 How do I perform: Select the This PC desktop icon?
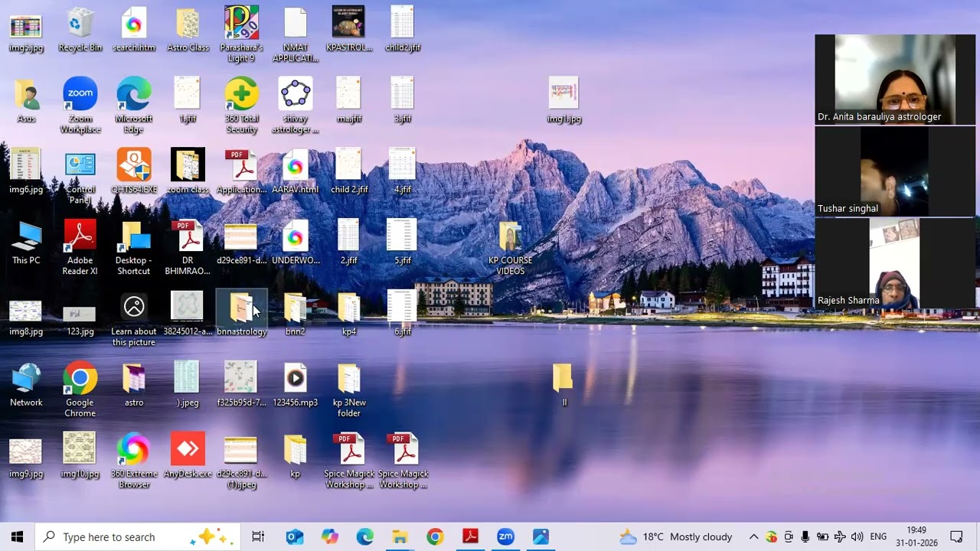(x=26, y=243)
